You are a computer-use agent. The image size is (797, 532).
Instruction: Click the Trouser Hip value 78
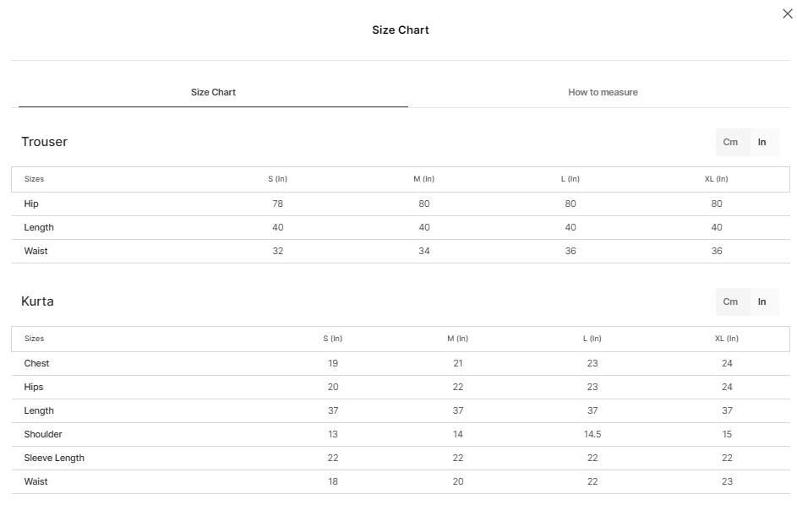(277, 204)
